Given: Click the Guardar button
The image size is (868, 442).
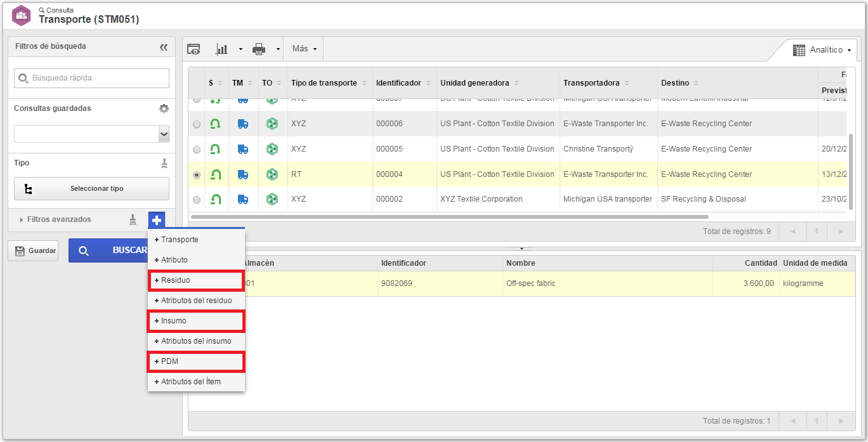Looking at the screenshot, I should coord(33,250).
